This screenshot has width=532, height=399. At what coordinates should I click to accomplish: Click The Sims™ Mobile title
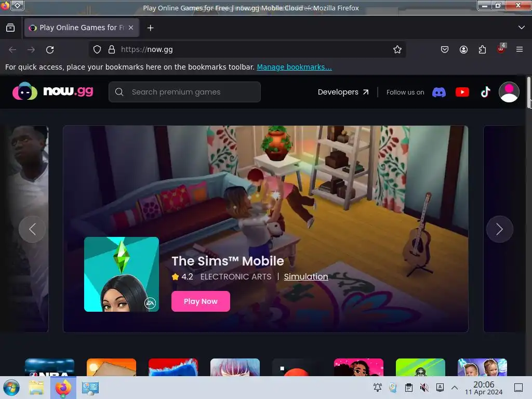tap(228, 261)
